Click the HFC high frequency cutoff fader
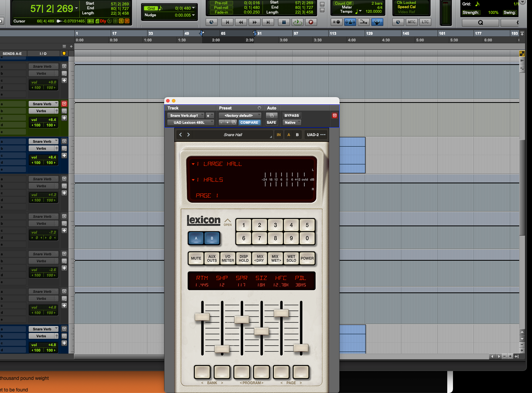 click(x=281, y=313)
